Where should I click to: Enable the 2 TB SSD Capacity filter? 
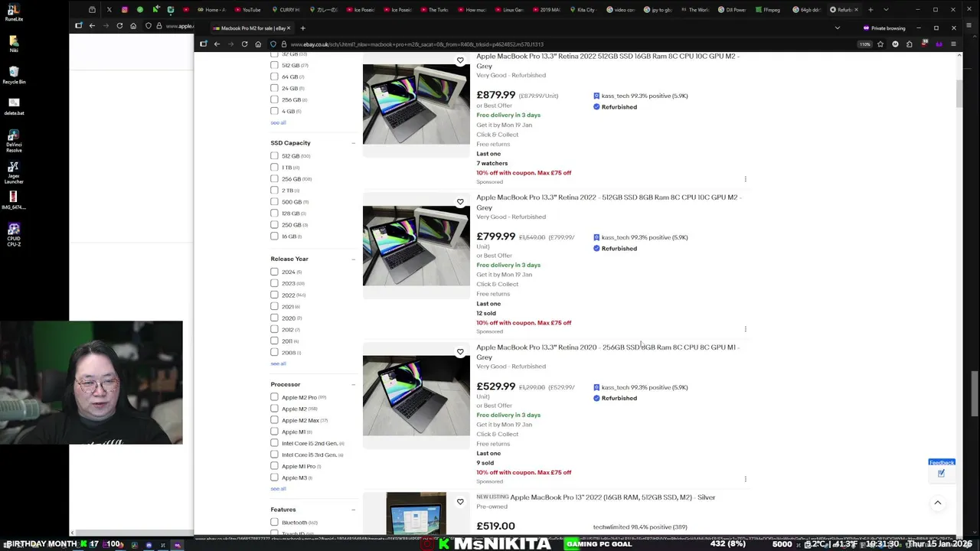pyautogui.click(x=274, y=191)
